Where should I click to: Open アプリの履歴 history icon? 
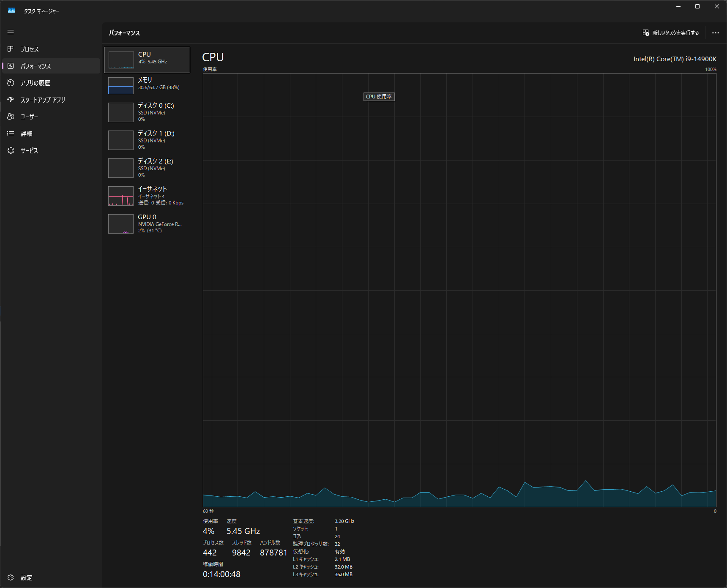pos(11,83)
